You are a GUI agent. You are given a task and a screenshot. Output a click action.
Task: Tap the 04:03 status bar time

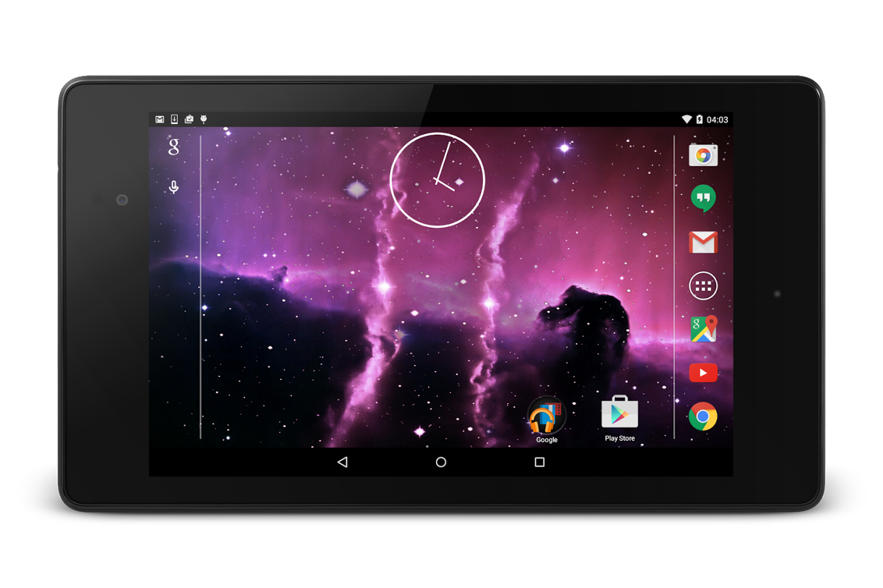(x=717, y=120)
